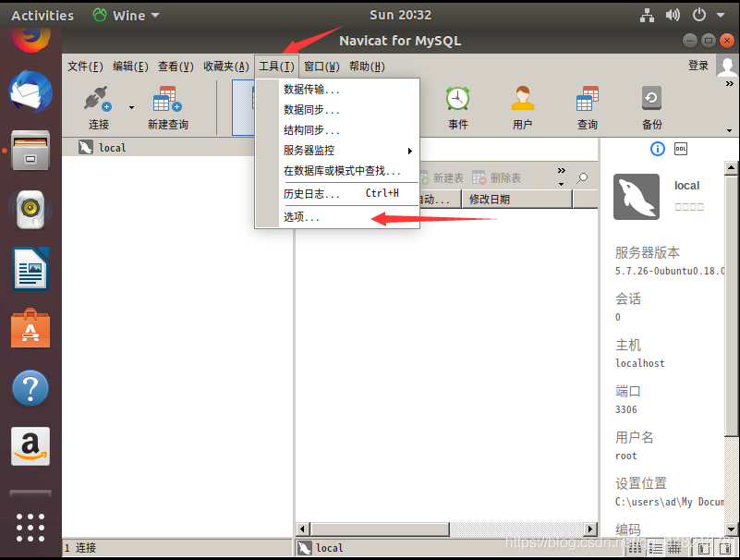Choose Options 选项... menu entry
Viewport: 740px width, 560px height.
pos(337,217)
